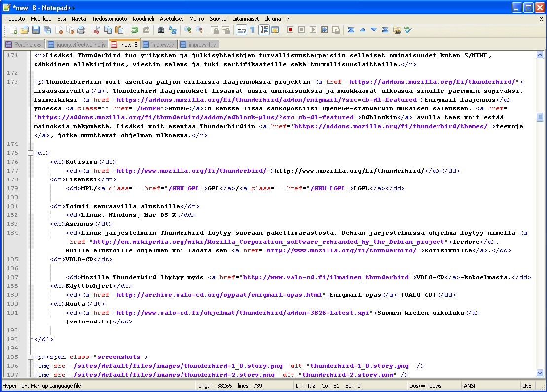Run the ABC spell check icon
This screenshot has height=392, width=547.
tap(408, 30)
